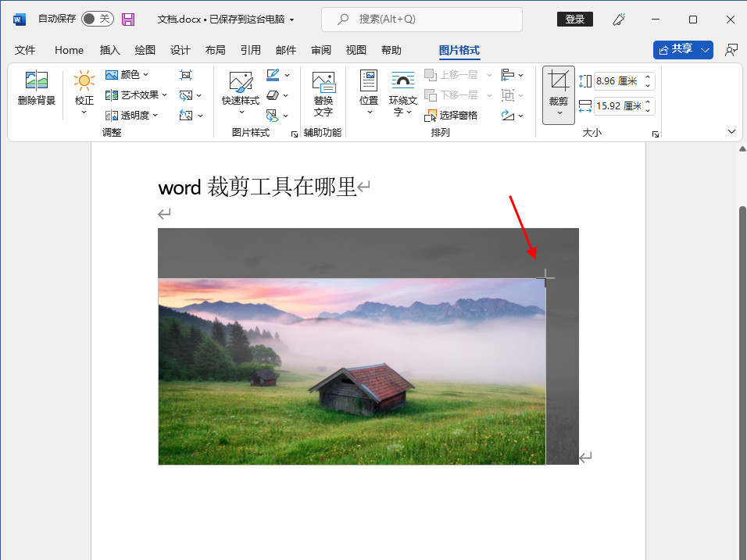Open the 艺术效果 artistic effects menu

point(136,95)
